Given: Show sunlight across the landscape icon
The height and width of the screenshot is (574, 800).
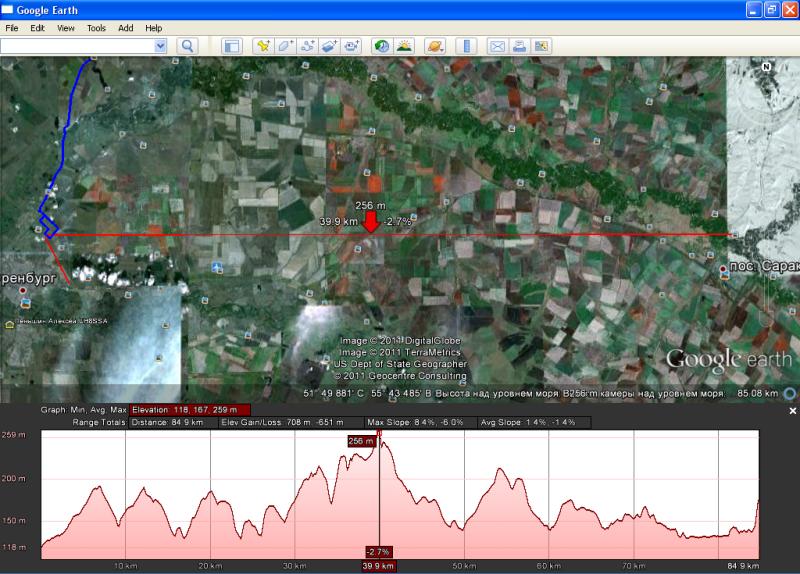Looking at the screenshot, I should point(404,46).
